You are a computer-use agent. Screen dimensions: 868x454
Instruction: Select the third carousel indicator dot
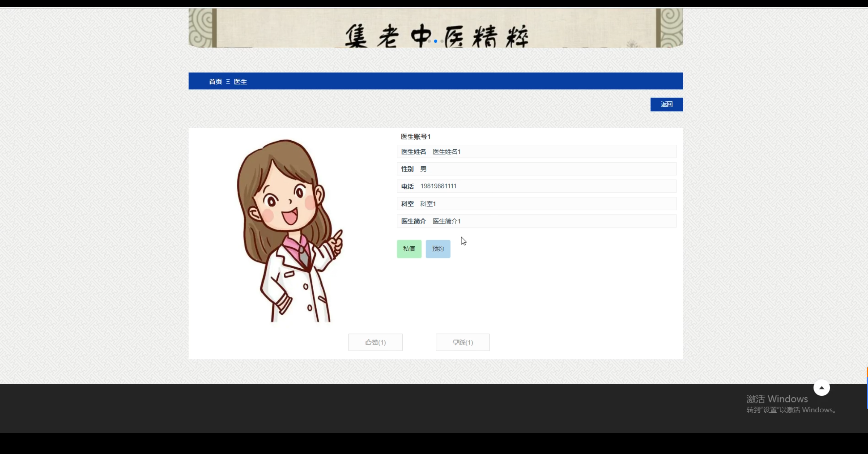point(442,41)
